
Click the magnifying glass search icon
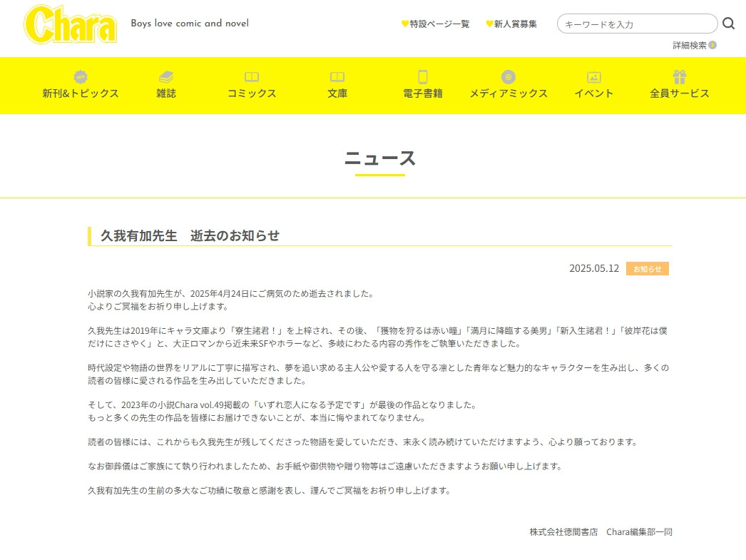point(728,24)
